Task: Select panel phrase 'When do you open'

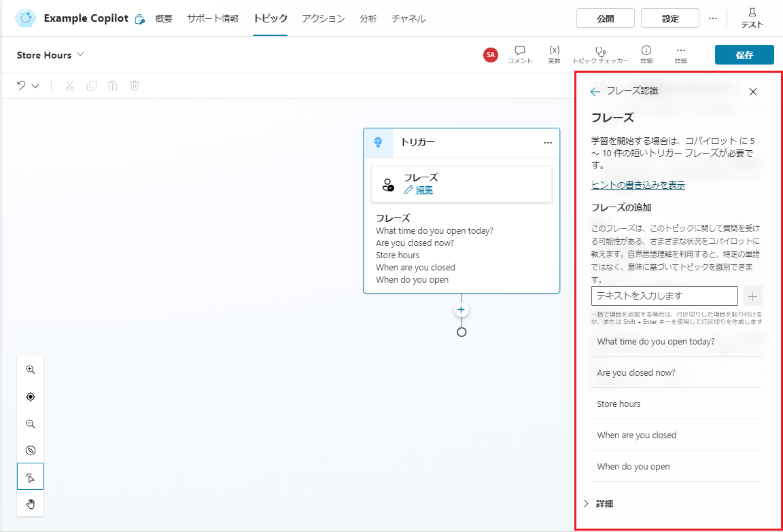Action: pos(677,466)
